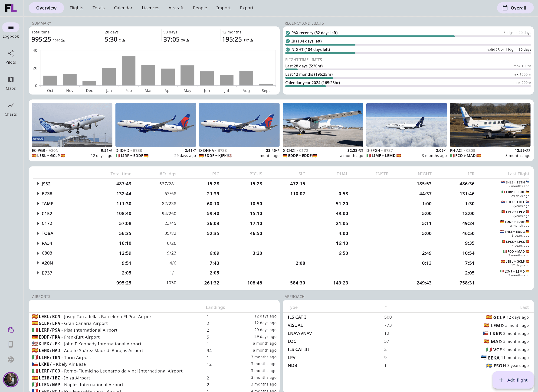The image size is (538, 392).
Task: Click the Czech flag next to LKKB
Action: point(35,364)
